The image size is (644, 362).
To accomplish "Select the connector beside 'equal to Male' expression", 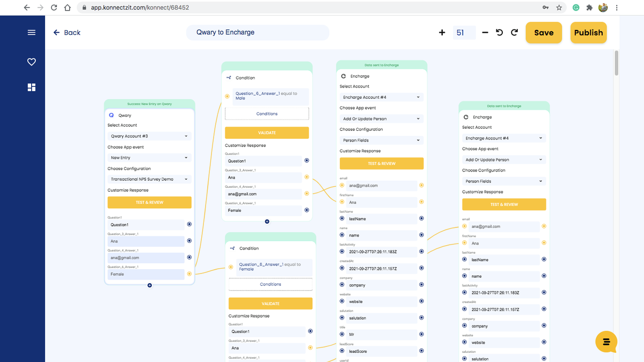I will click(228, 97).
